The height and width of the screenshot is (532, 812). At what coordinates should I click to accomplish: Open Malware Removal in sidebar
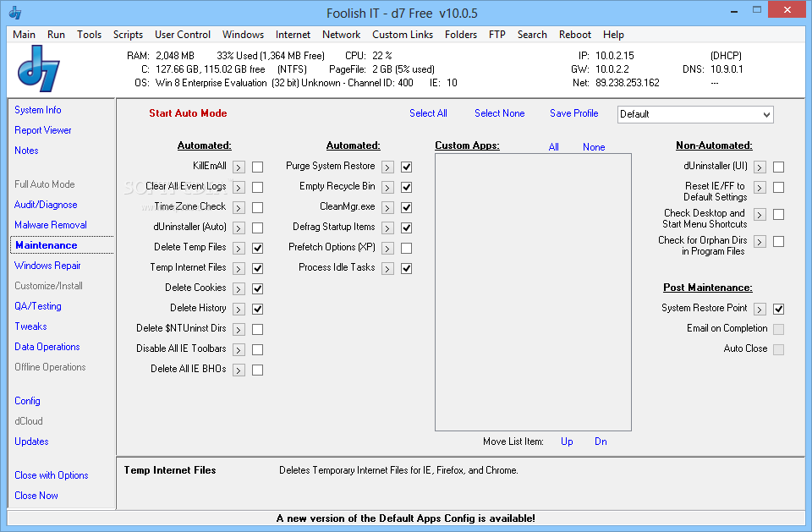[x=50, y=225]
